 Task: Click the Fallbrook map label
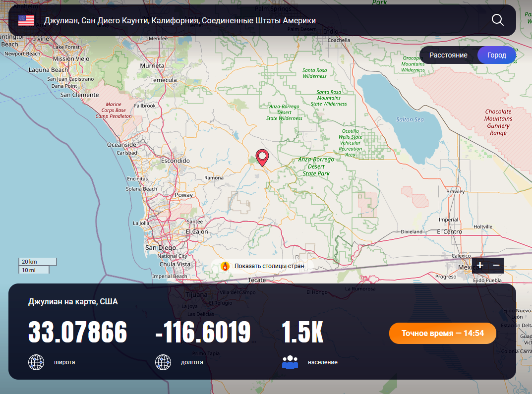(x=145, y=106)
